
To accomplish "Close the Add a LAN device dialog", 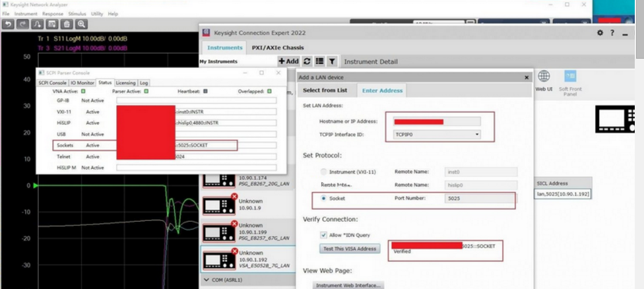I will (527, 77).
